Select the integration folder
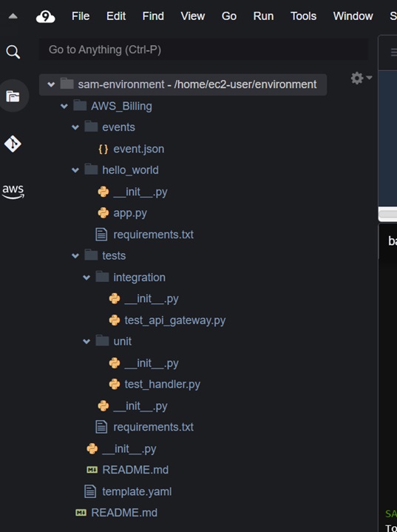Image resolution: width=397 pixels, height=532 pixels. 139,277
